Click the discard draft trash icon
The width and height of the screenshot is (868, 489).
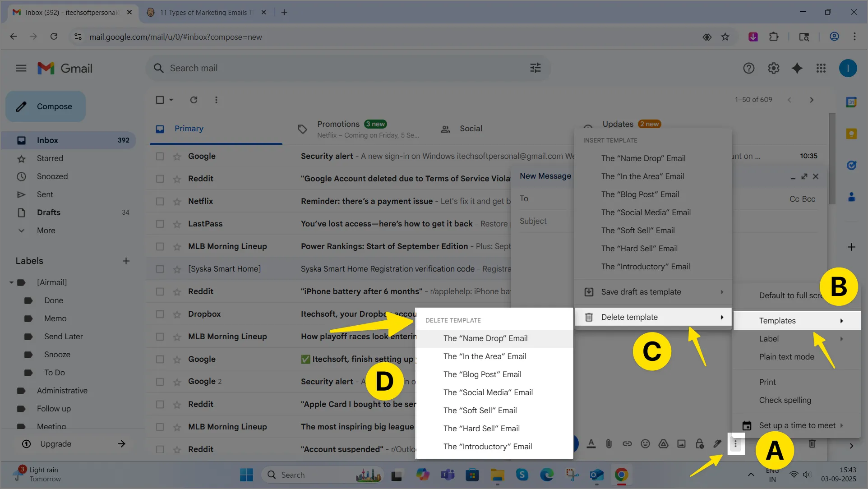click(812, 444)
